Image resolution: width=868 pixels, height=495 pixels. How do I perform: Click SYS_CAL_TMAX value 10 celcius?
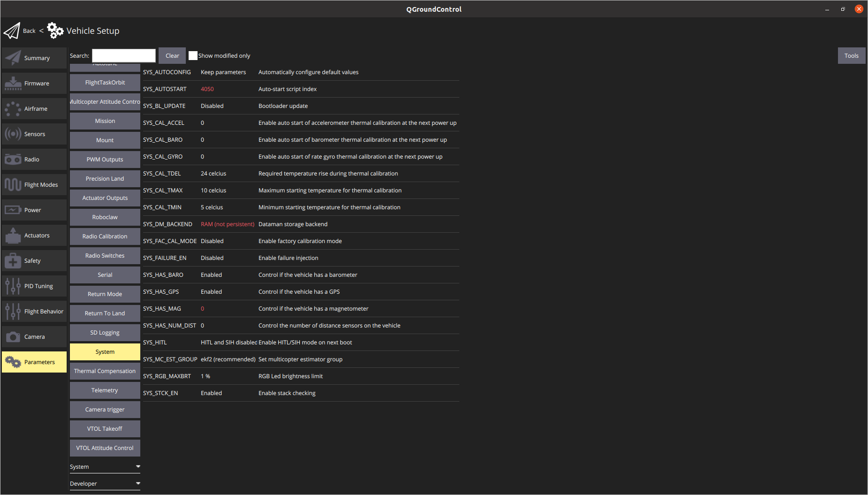(x=213, y=190)
